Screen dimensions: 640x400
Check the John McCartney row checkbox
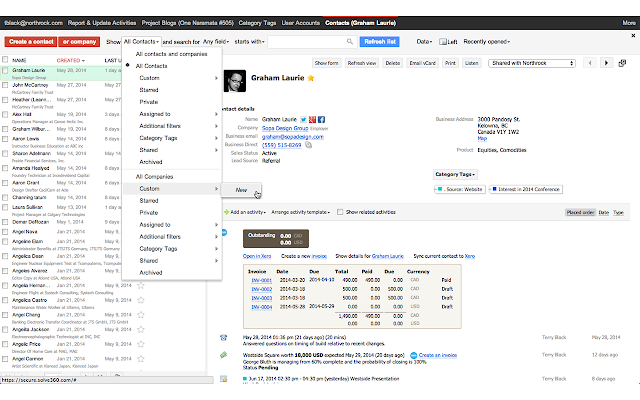tap(5, 85)
